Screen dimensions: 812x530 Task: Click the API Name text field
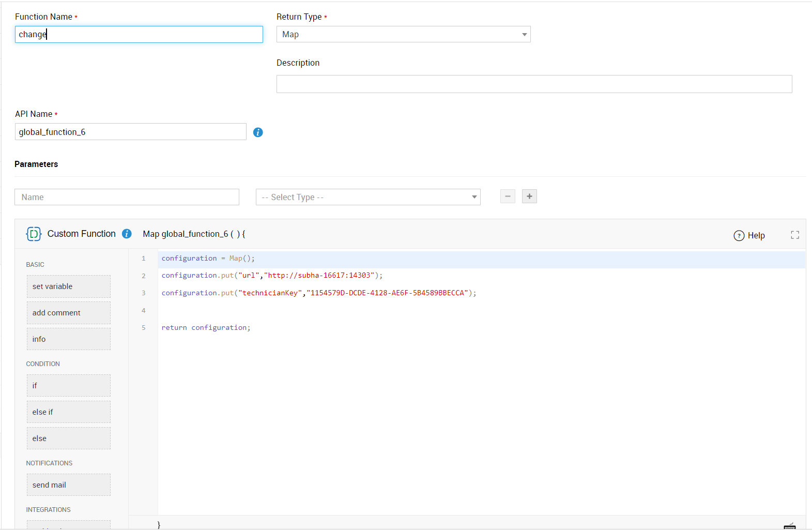(130, 132)
